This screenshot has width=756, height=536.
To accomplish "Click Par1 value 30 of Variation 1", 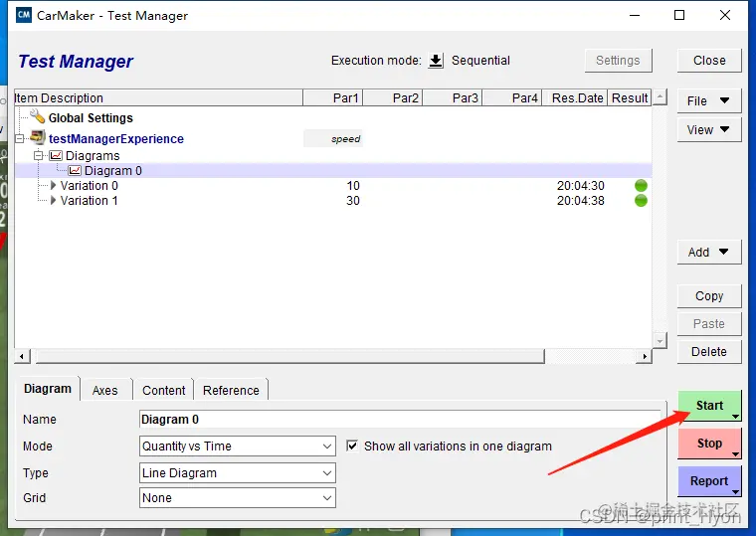I will (353, 201).
